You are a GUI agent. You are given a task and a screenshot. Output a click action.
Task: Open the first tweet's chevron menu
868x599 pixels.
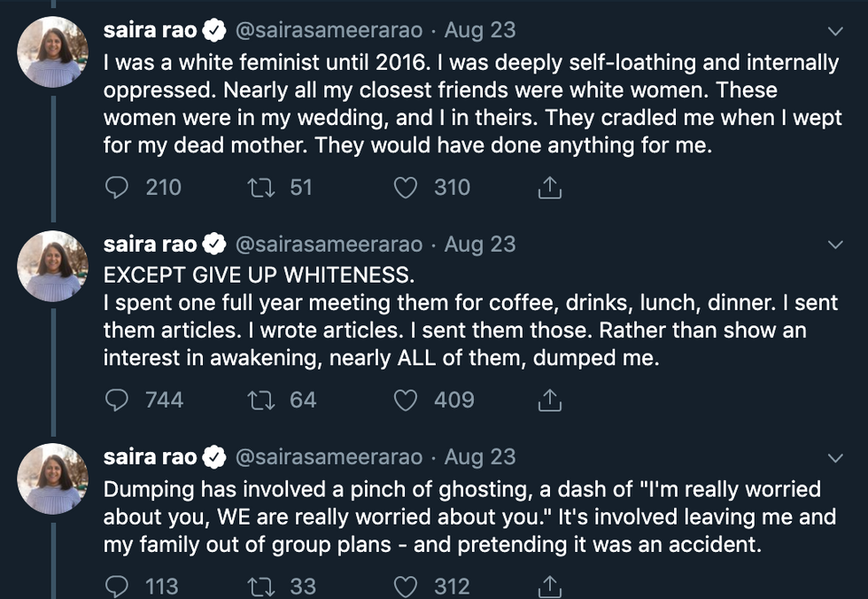click(x=834, y=32)
